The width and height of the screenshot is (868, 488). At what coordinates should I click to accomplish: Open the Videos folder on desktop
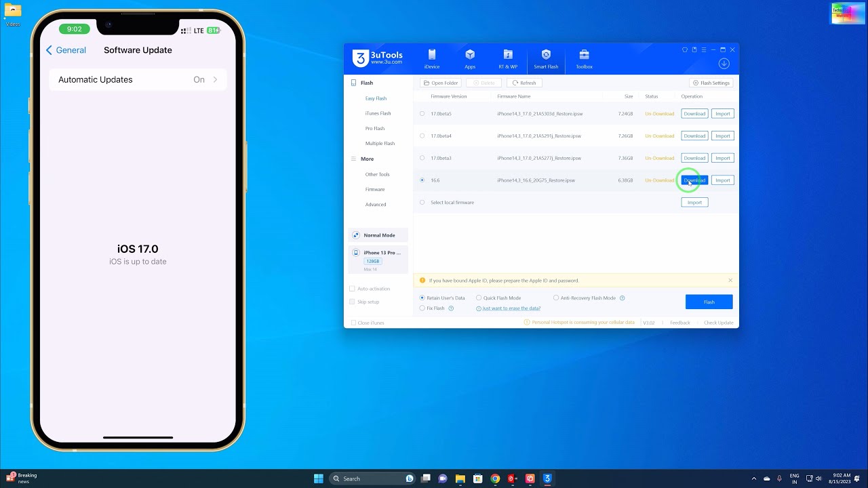[x=12, y=14]
